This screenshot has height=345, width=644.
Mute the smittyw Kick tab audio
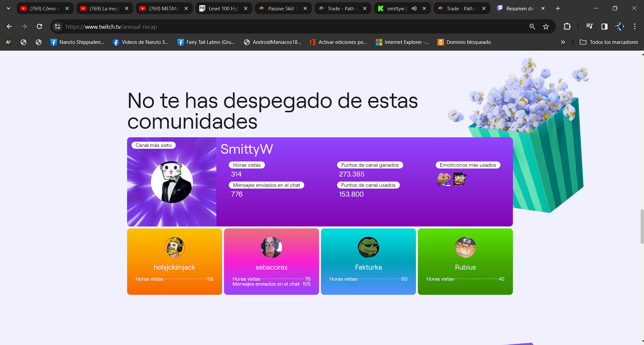coord(415,8)
